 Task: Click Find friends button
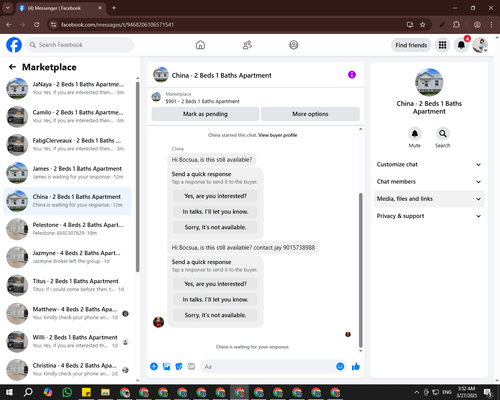[x=411, y=45]
